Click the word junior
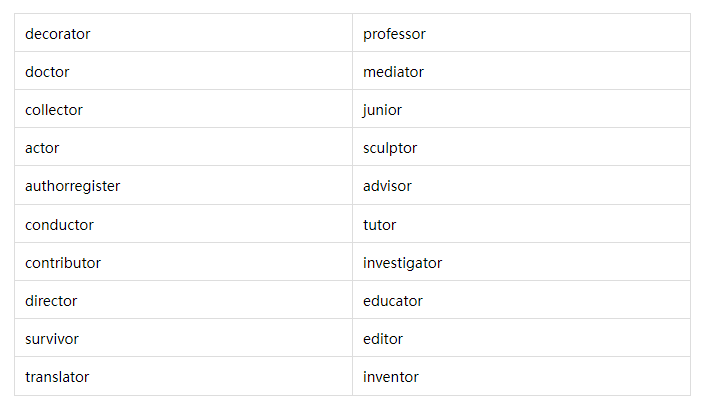This screenshot has height=408, width=709. coord(382,110)
